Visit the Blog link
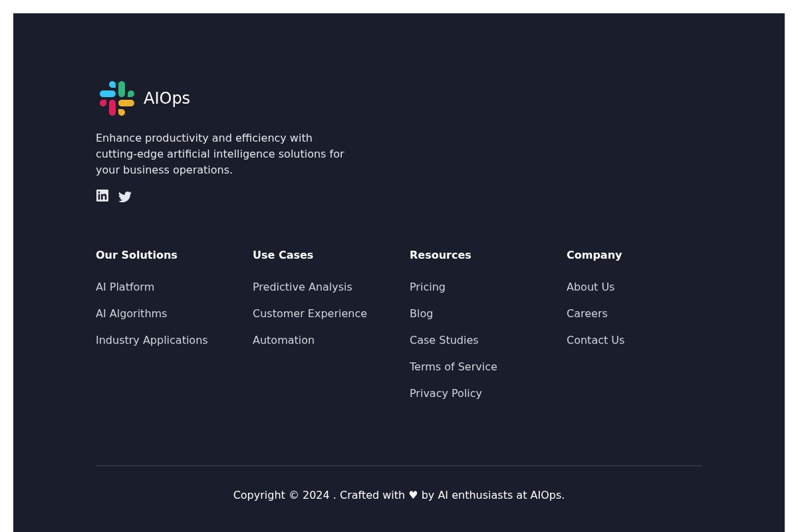Screen dimensions: 798x532 pos(421,313)
